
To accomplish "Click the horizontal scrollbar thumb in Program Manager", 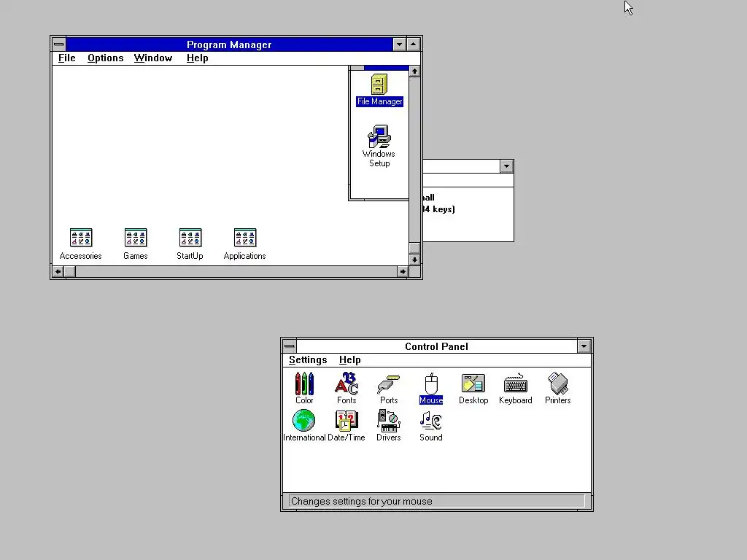I will point(70,271).
